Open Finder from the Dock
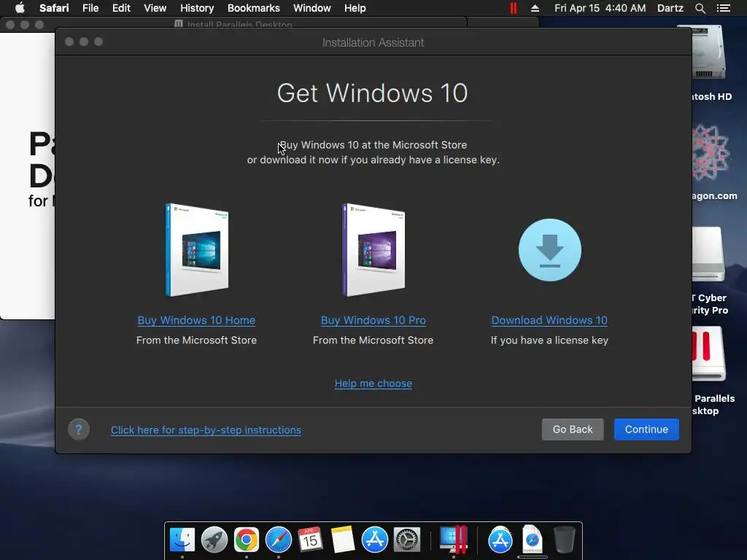This screenshot has height=560, width=747. pos(182,540)
